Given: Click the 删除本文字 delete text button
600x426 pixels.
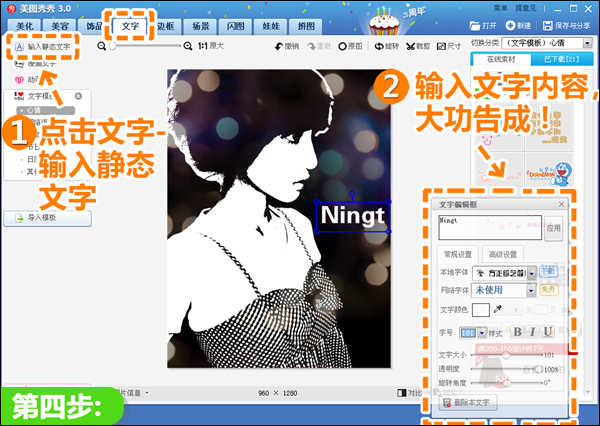Looking at the screenshot, I should pyautogui.click(x=468, y=403).
